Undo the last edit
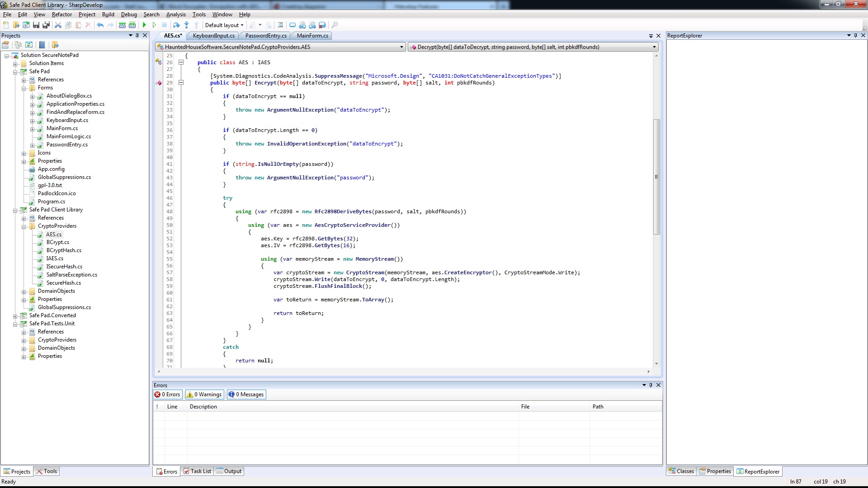Image resolution: width=868 pixels, height=488 pixels. point(100,25)
